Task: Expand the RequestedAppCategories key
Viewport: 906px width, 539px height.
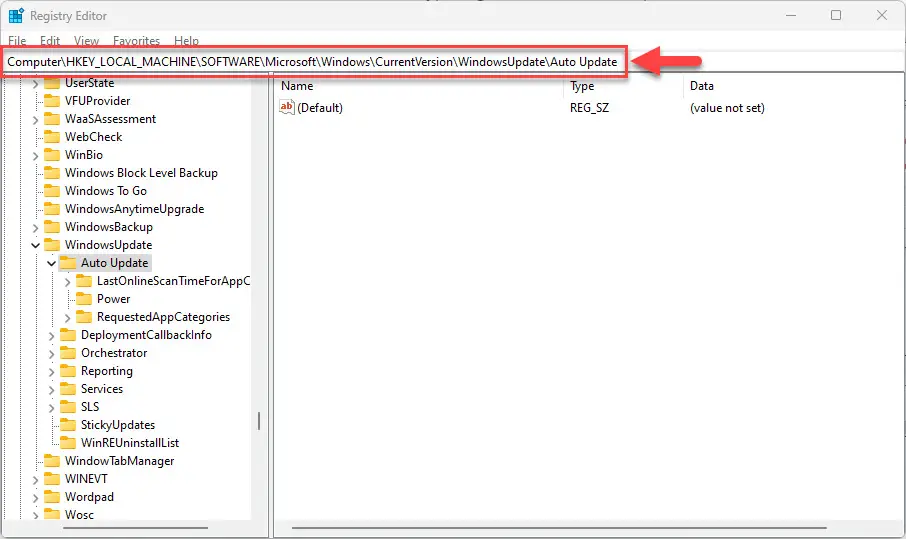Action: [x=68, y=318]
